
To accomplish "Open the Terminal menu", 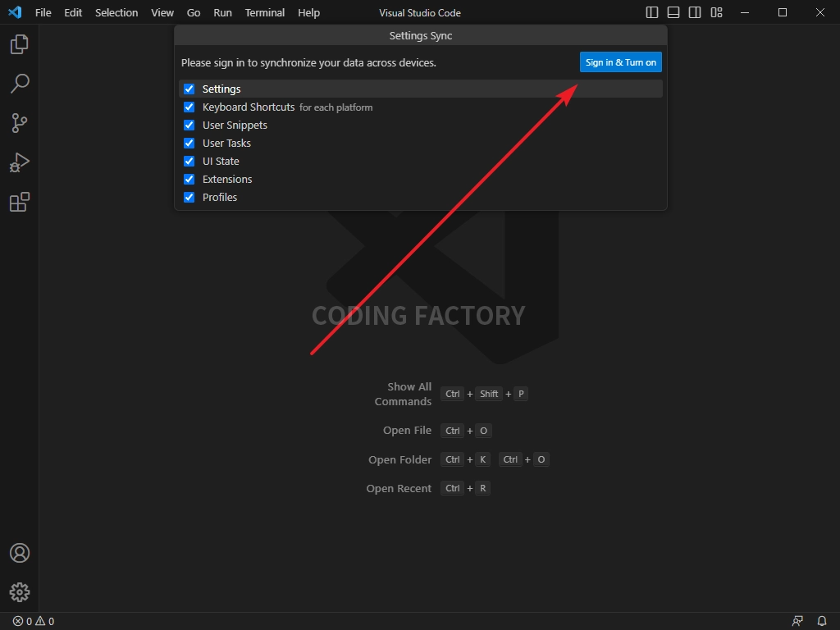I will click(x=265, y=12).
